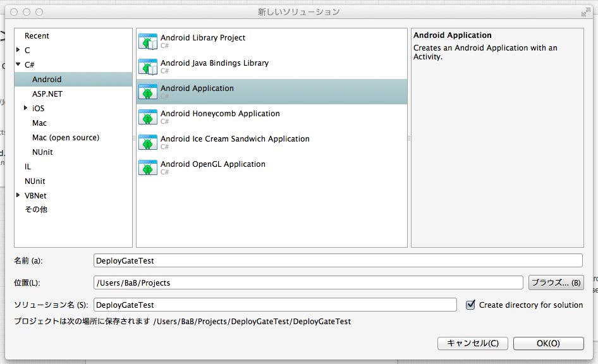Screen dimensions: 598x364
Task: Click the window close button
Action: pyautogui.click(x=14, y=12)
